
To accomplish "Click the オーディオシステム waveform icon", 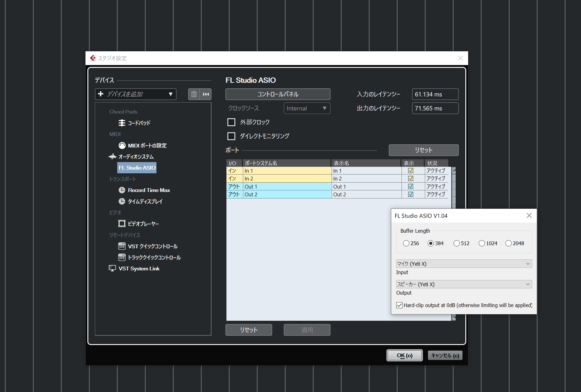I will (x=112, y=156).
